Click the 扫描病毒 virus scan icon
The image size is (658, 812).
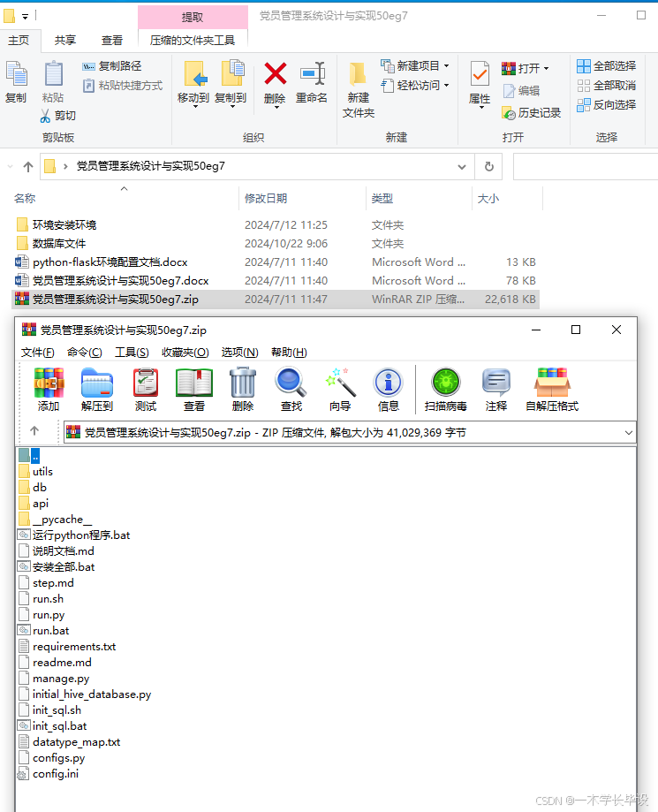(x=446, y=383)
